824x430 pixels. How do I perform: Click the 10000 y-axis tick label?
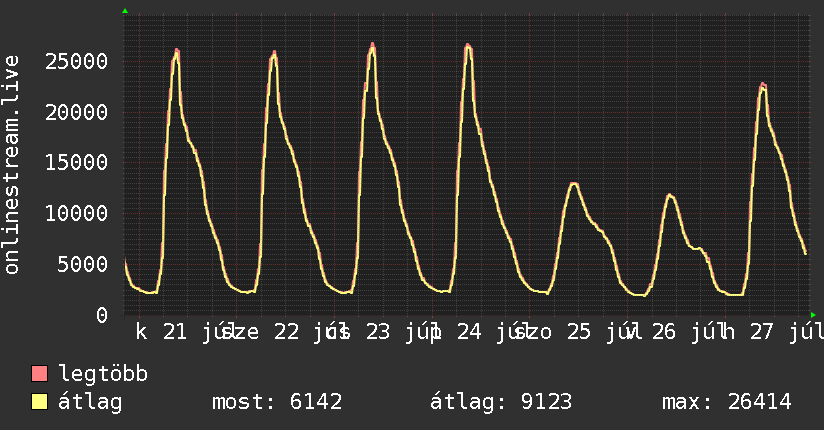[x=76, y=214]
